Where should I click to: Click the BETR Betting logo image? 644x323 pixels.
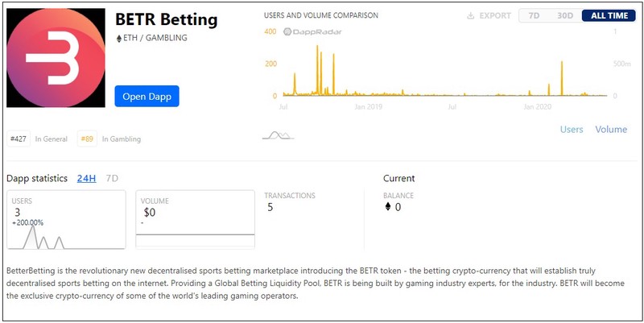click(56, 58)
